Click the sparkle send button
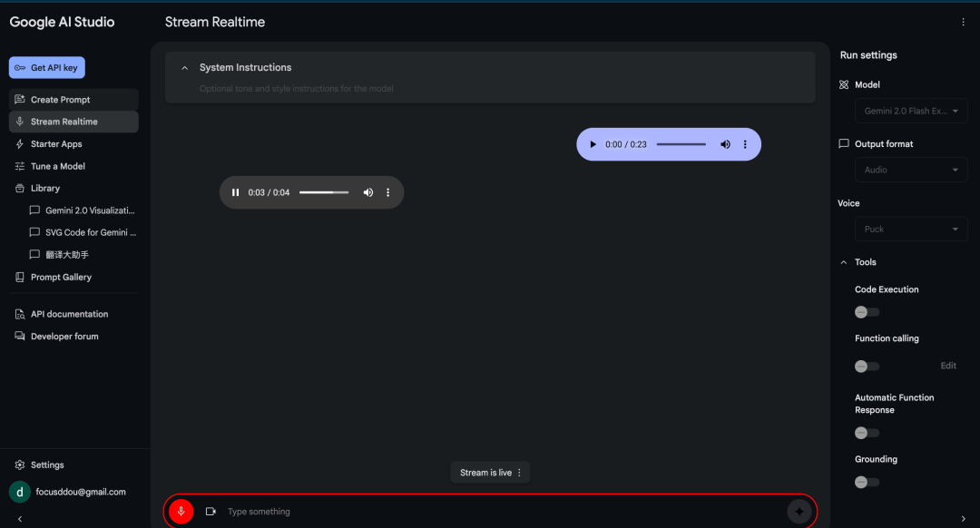 pyautogui.click(x=799, y=512)
